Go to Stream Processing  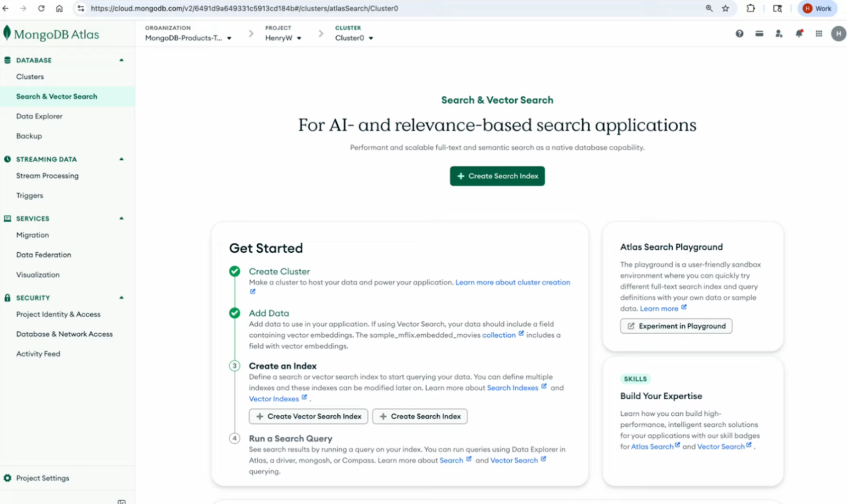tap(48, 176)
